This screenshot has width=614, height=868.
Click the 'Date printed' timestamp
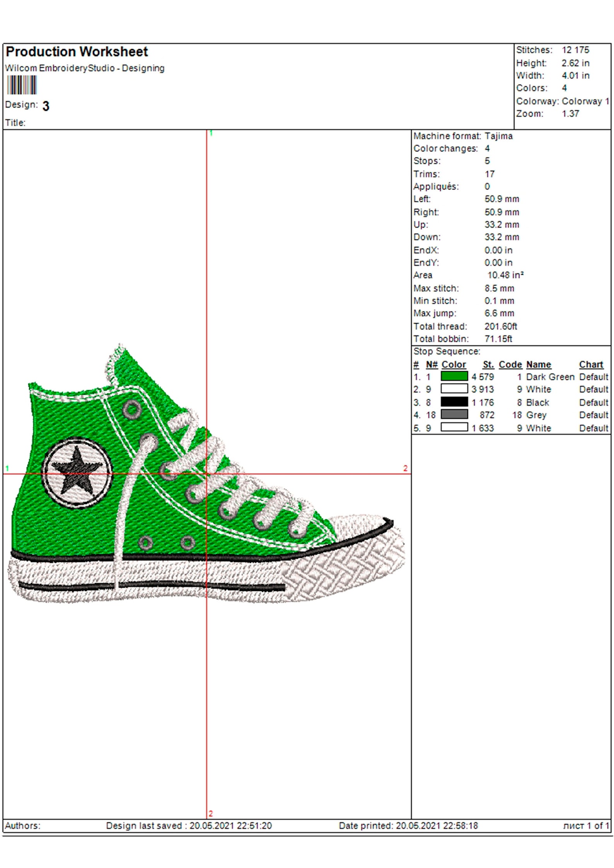point(408,825)
